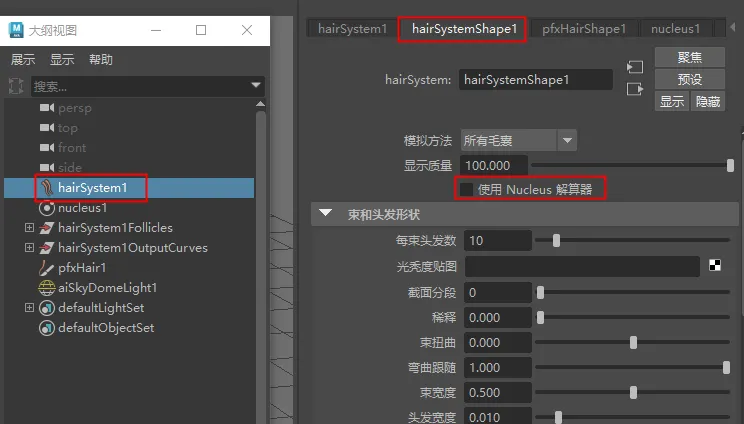Click the 聚焦 button
744x424 pixels.
click(689, 57)
